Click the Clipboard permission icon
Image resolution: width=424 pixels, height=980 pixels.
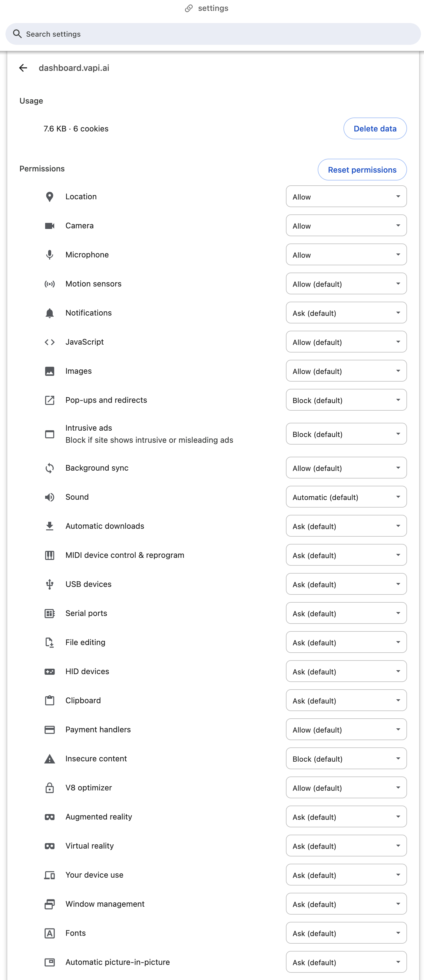(49, 700)
